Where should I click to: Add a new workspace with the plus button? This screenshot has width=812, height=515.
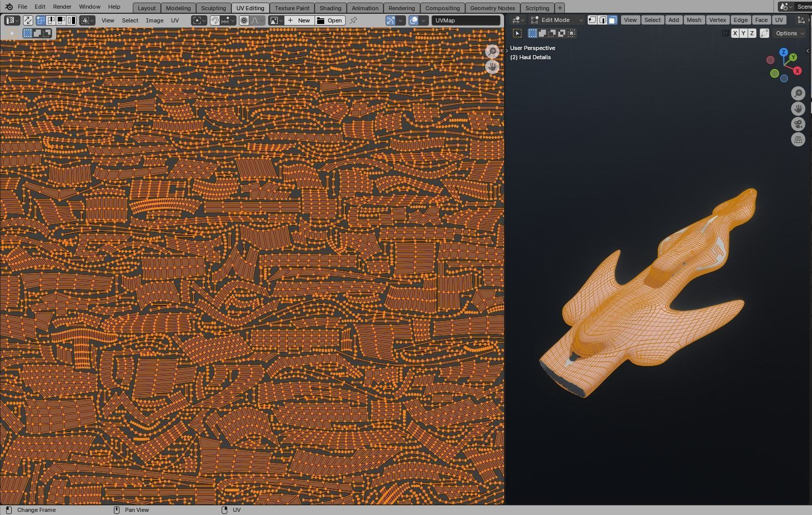[x=560, y=8]
